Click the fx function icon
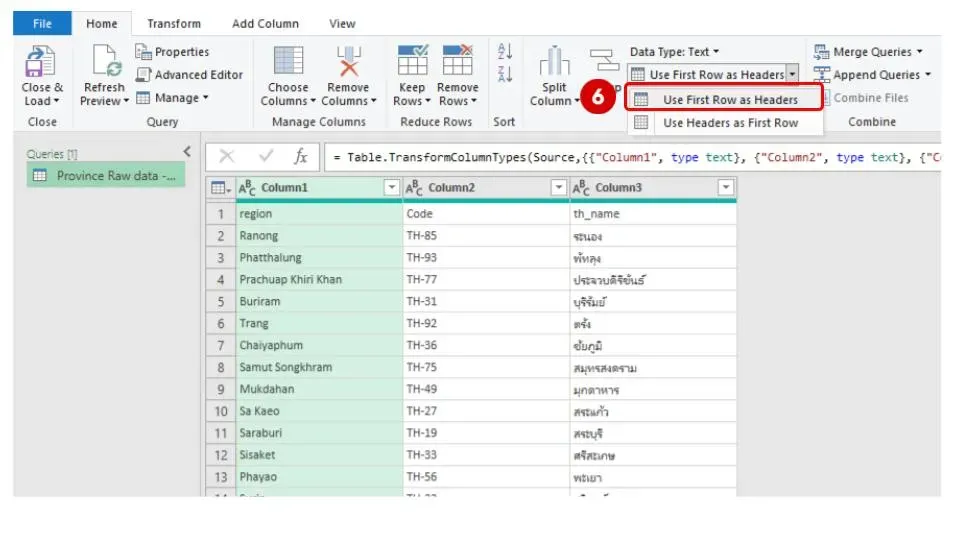 point(300,157)
